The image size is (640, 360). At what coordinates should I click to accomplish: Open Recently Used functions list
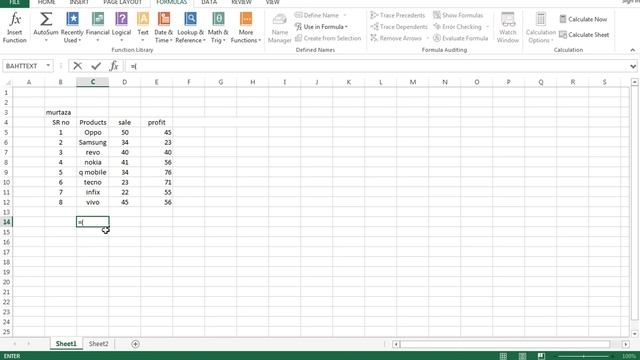72,27
